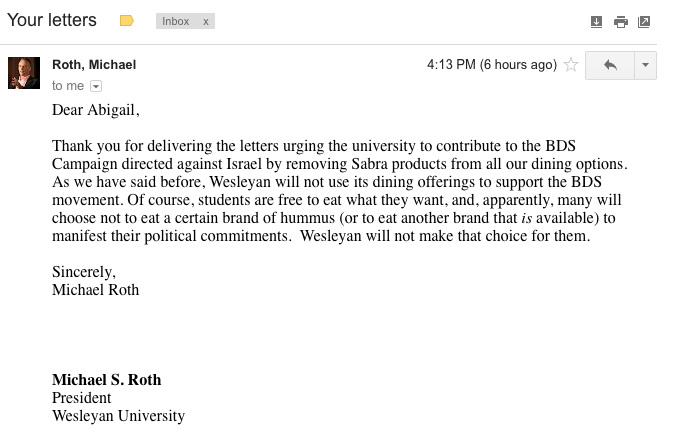The width and height of the screenshot is (687, 436).
Task: Click the download icon at top right
Action: tap(596, 21)
